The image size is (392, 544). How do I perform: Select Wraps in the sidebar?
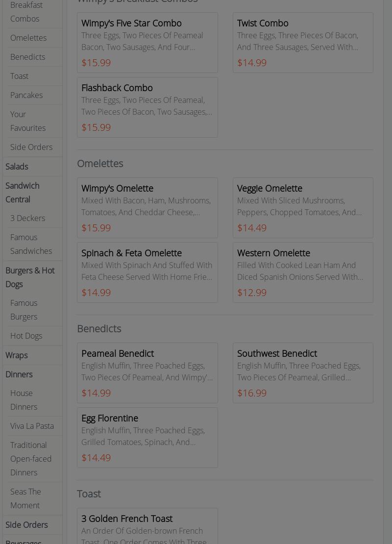[17, 355]
